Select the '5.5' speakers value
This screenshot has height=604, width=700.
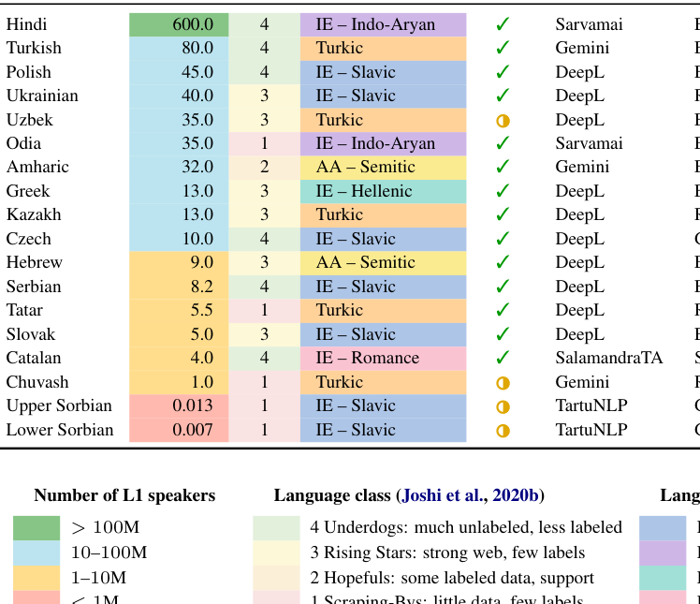pos(202,310)
